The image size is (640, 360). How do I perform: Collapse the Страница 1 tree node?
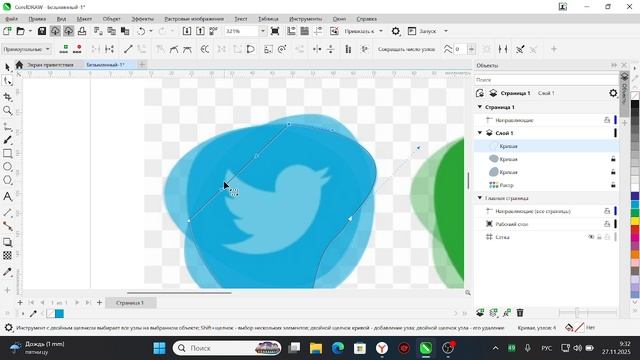(480, 107)
